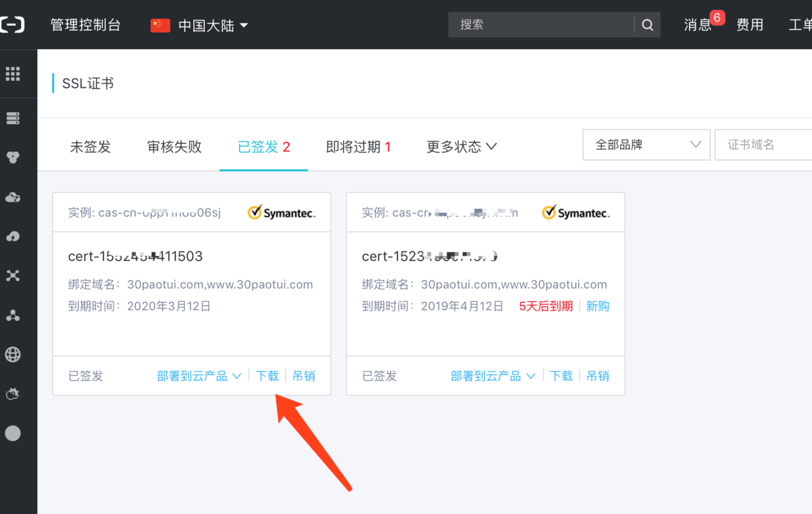
Task: Open the crossed-nodes network sidebar icon
Action: click(x=12, y=276)
